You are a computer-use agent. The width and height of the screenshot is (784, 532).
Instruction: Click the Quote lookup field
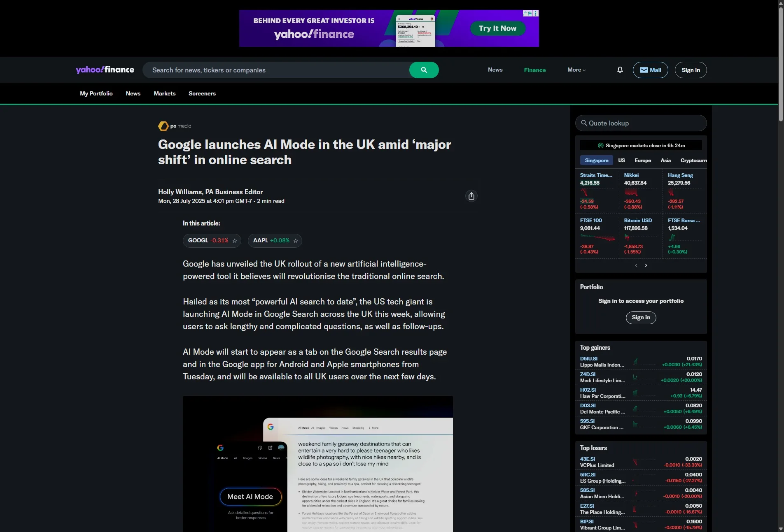coord(641,123)
